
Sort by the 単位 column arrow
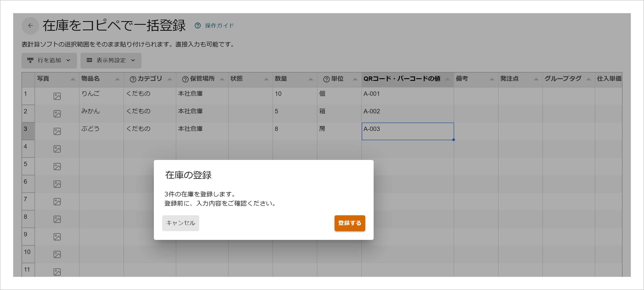pyautogui.click(x=355, y=80)
